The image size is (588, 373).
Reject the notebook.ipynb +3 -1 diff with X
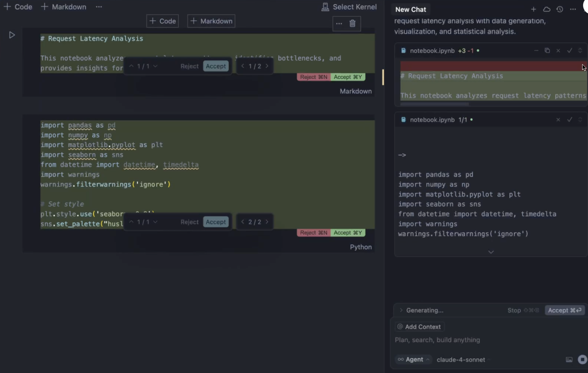[558, 51]
